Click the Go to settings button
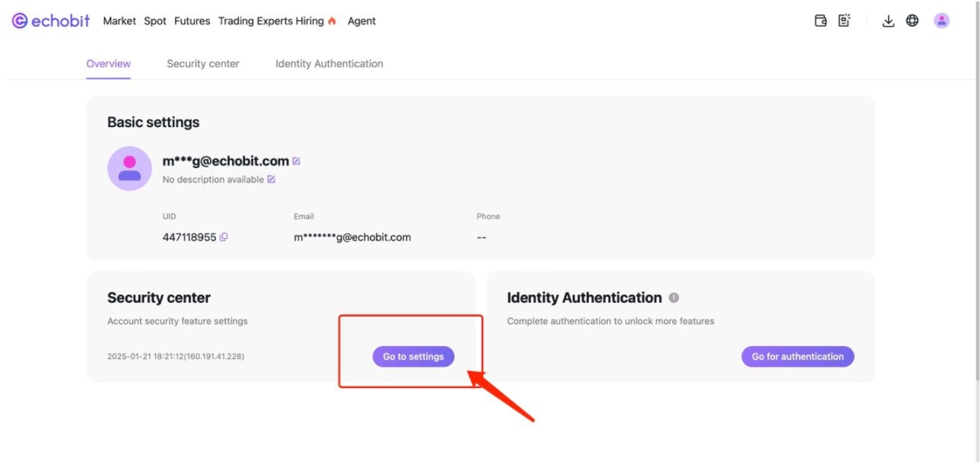This screenshot has width=980, height=462. 413,356
